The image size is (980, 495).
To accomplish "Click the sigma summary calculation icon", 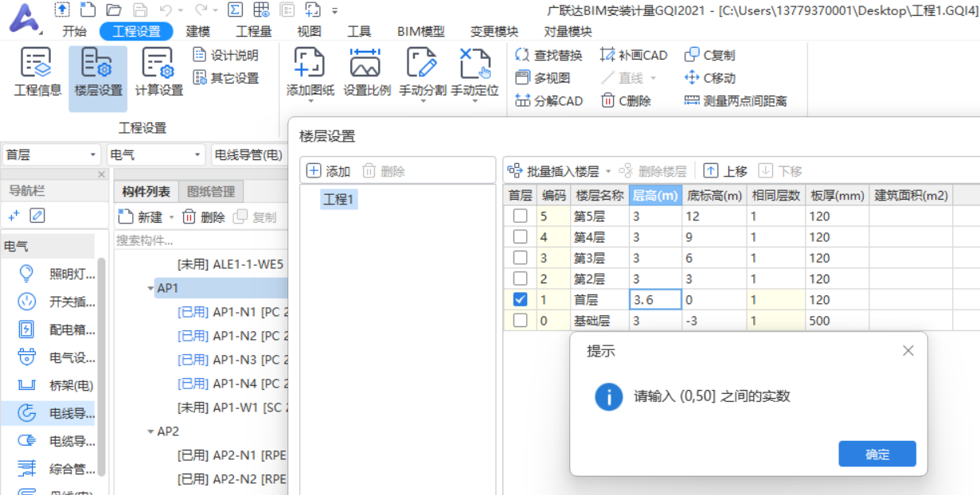I will coord(235,10).
